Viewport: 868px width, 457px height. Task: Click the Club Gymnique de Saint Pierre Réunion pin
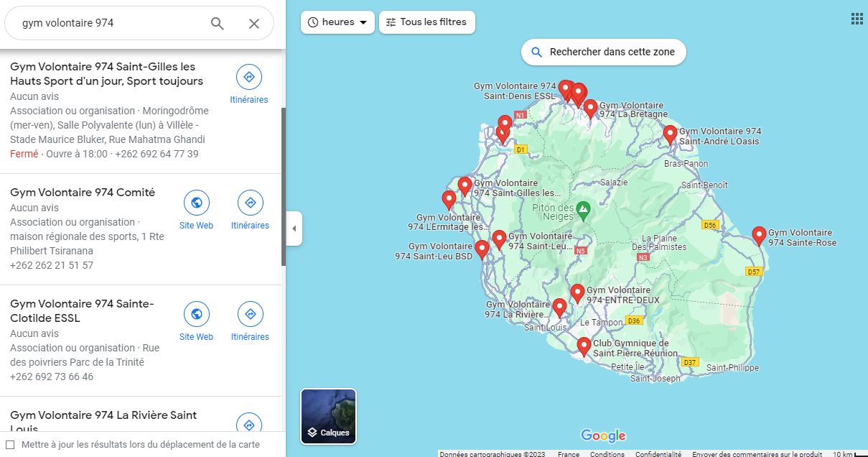click(x=584, y=346)
